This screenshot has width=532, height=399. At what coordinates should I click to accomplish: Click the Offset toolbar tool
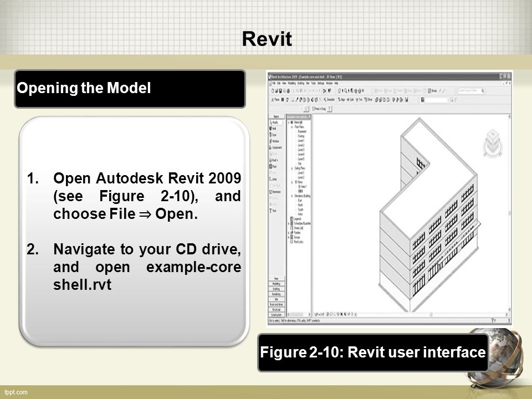(x=369, y=100)
